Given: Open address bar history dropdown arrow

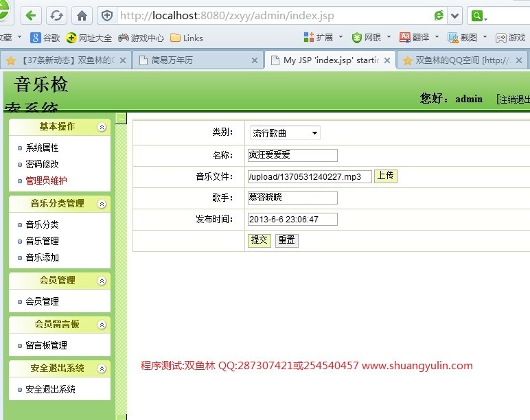Looking at the screenshot, I should (x=455, y=16).
